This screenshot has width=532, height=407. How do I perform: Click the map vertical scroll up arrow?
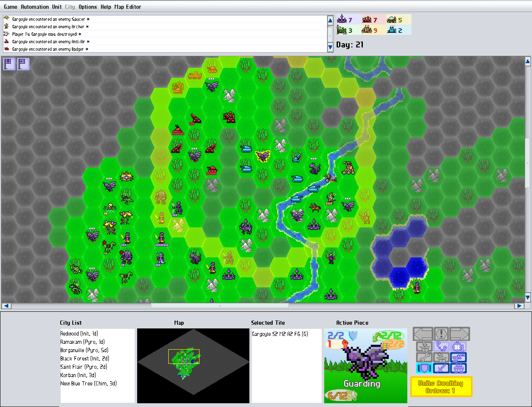coord(528,62)
